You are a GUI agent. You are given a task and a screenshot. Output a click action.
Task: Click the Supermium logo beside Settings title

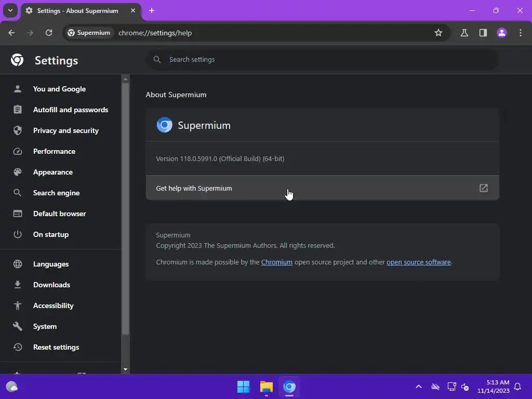pyautogui.click(x=17, y=60)
